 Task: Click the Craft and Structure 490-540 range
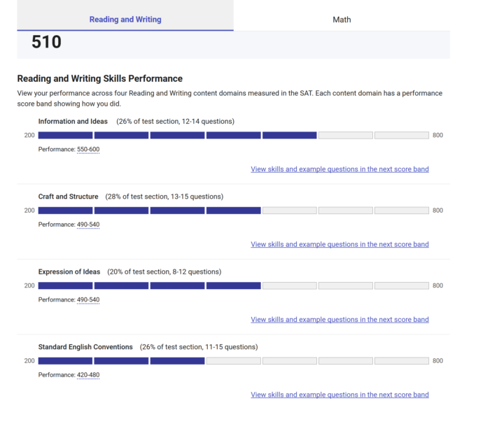88,225
